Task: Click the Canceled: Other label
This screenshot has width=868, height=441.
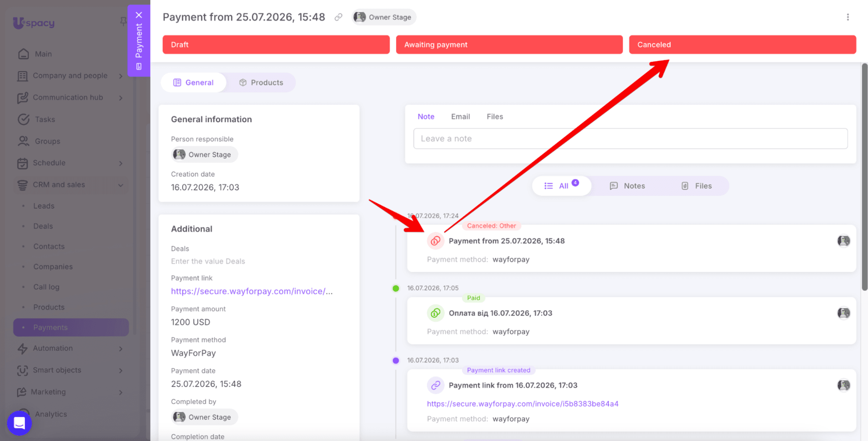Action: 491,226
